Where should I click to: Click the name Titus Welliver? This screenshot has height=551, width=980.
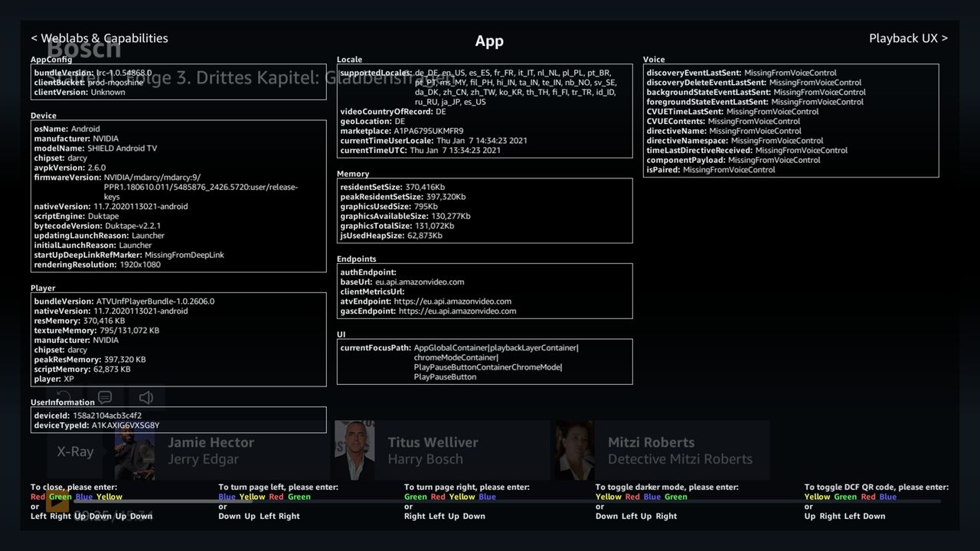tap(433, 442)
